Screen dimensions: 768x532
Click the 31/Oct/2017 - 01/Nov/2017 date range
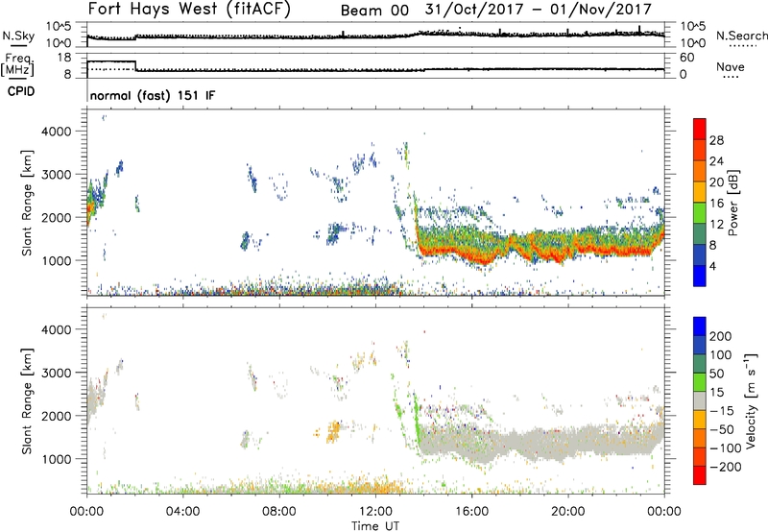[x=539, y=10]
